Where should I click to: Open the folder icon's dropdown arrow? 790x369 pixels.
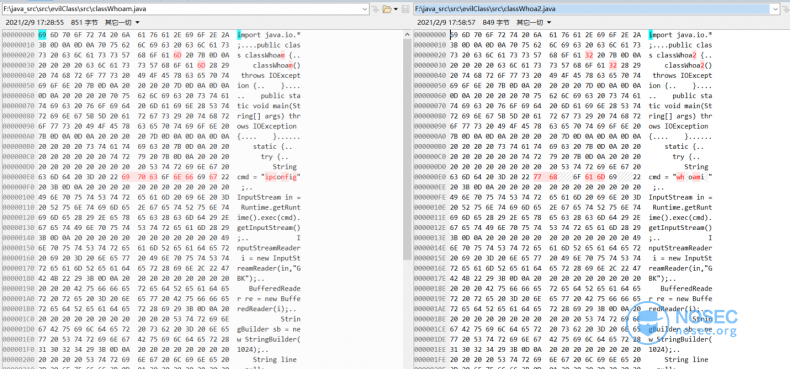395,9
